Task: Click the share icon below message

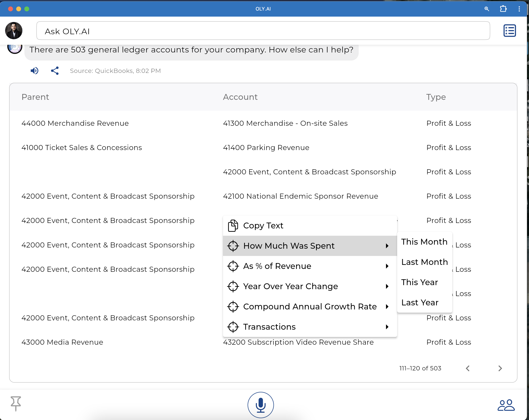Action: click(x=55, y=71)
